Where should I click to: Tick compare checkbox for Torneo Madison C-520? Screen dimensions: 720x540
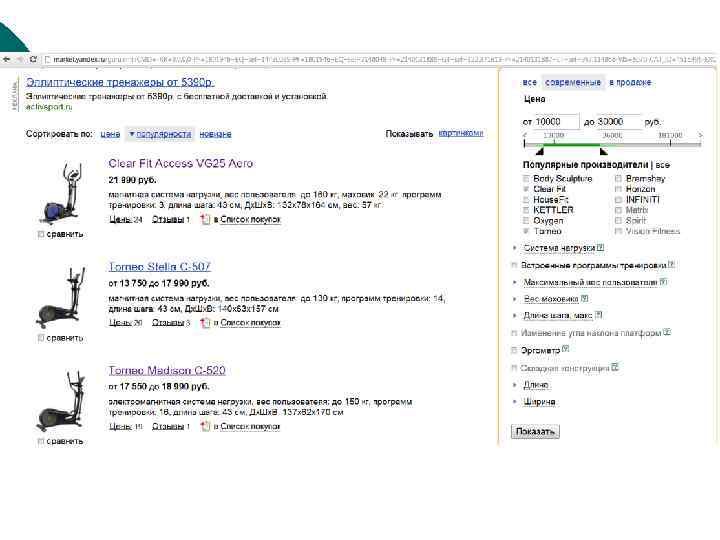[41, 441]
